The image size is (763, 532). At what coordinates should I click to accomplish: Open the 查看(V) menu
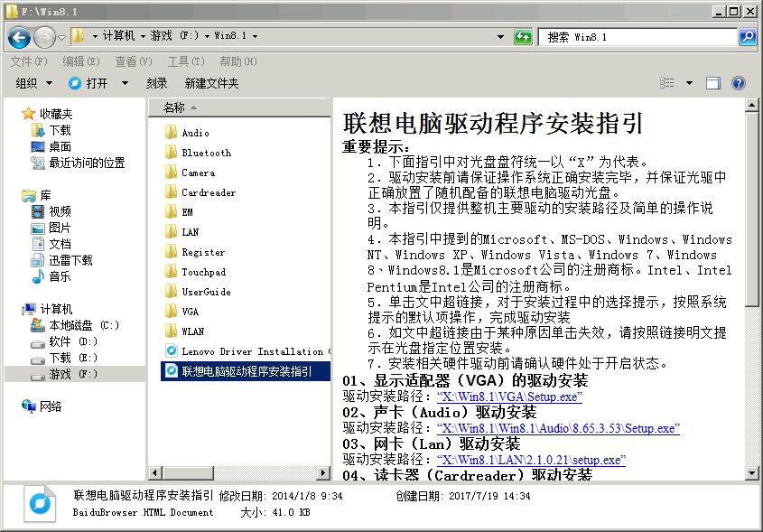point(134,61)
